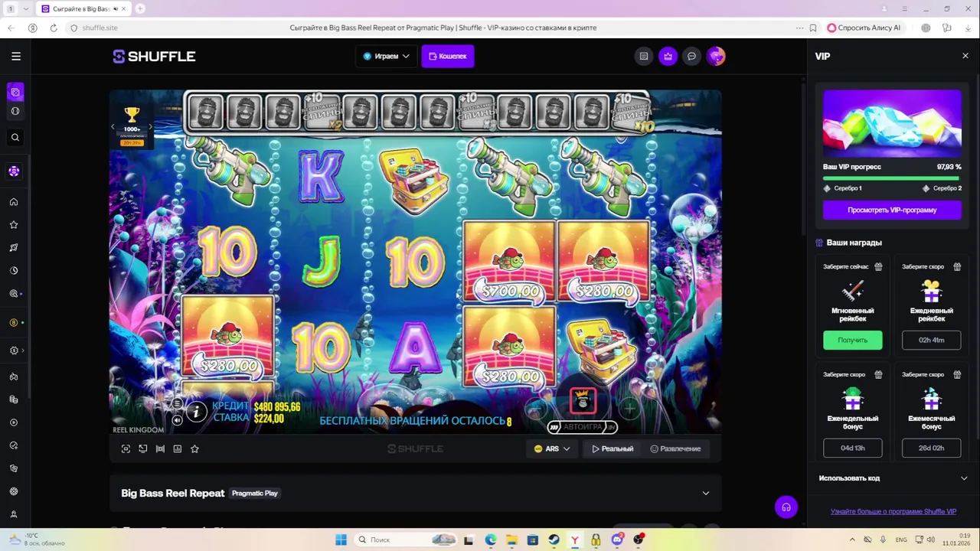The width and height of the screenshot is (980, 551).
Task: Open the live stats bars icon below game
Action: click(x=160, y=449)
